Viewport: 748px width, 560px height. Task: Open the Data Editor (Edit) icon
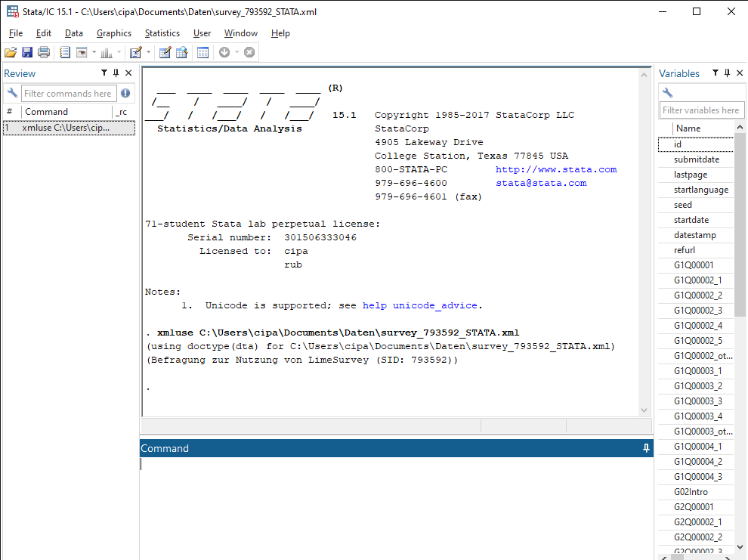coord(165,52)
